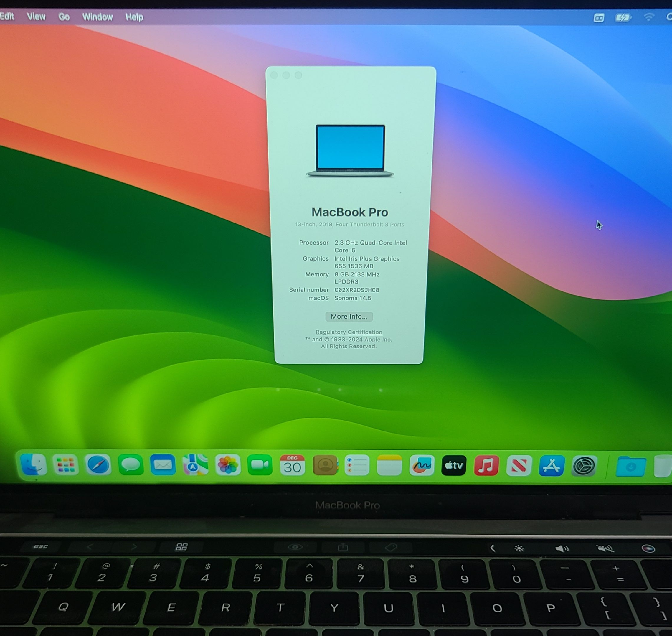Open the Regulatory Certification link
The image size is (672, 636).
(x=349, y=332)
